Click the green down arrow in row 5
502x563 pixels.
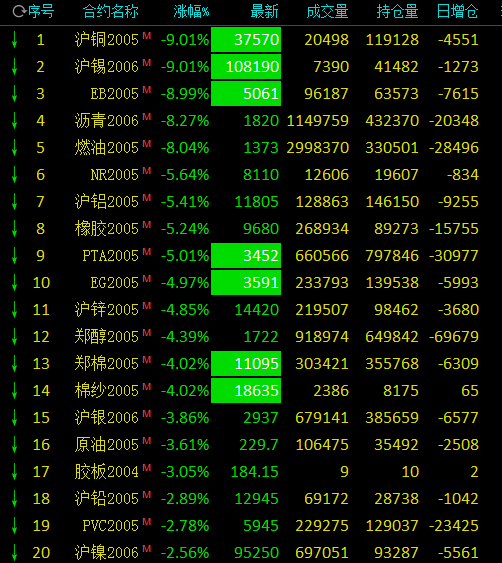14,148
